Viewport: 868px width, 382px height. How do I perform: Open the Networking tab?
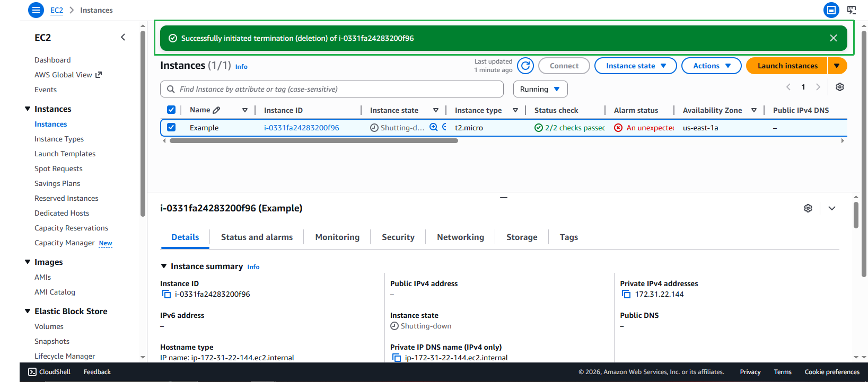460,237
